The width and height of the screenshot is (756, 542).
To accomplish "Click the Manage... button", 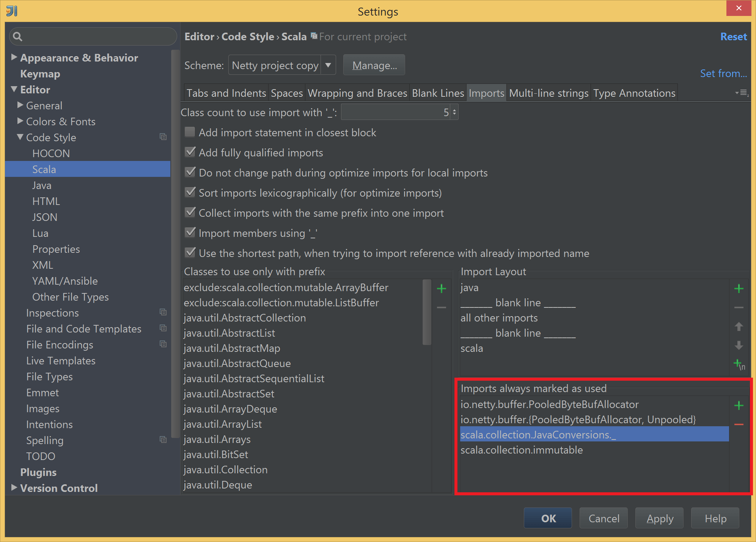I will pos(374,65).
